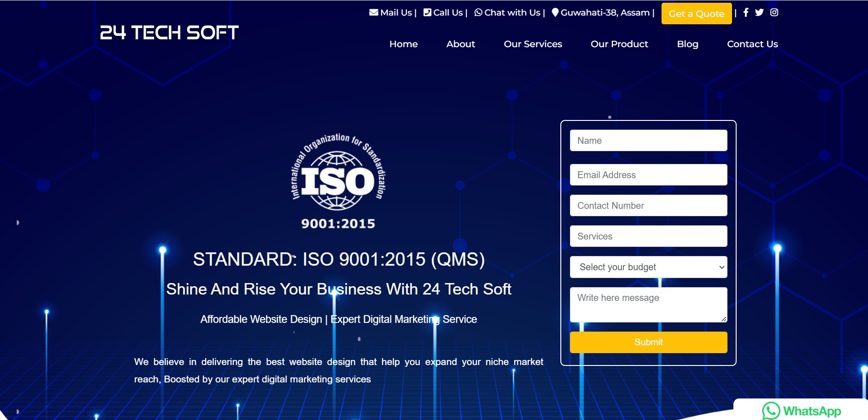This screenshot has width=868, height=420.
Task: Click the envelope icon beside Mail Us
Action: click(x=374, y=12)
